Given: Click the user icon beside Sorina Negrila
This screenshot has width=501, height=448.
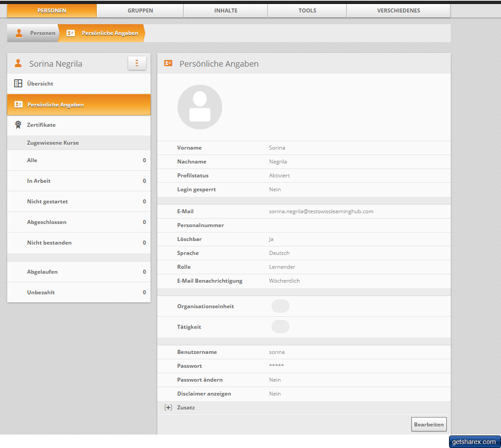Looking at the screenshot, I should coord(18,64).
